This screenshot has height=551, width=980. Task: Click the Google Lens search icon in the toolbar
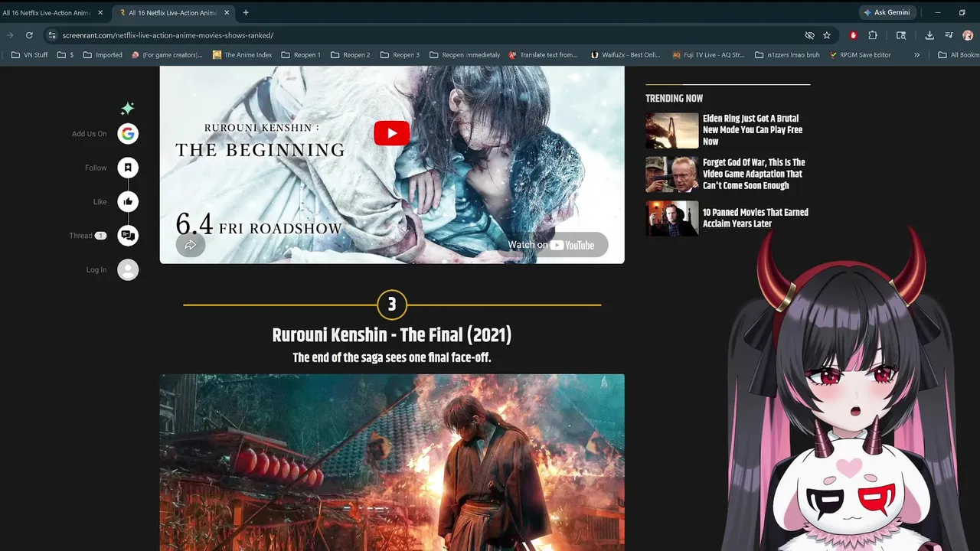click(901, 35)
